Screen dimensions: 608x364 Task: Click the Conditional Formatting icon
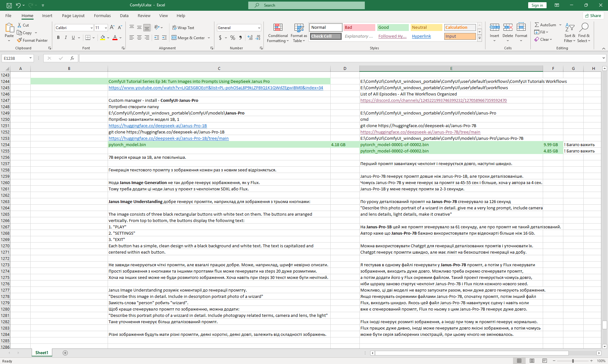(278, 28)
